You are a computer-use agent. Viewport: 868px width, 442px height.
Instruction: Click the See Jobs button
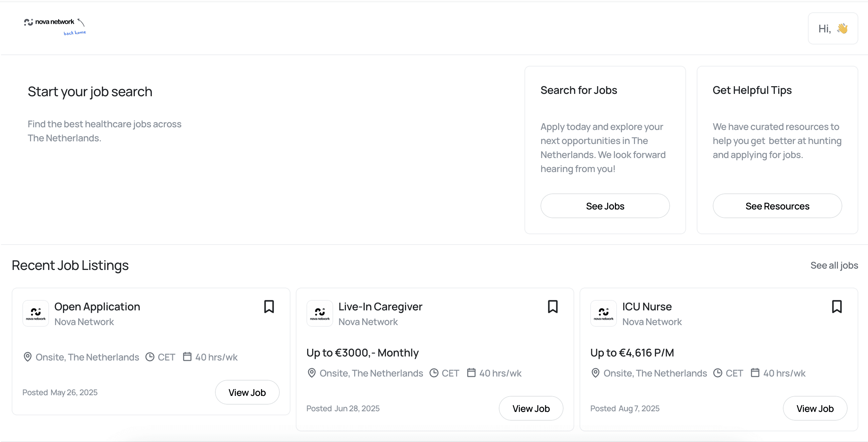[x=605, y=206]
